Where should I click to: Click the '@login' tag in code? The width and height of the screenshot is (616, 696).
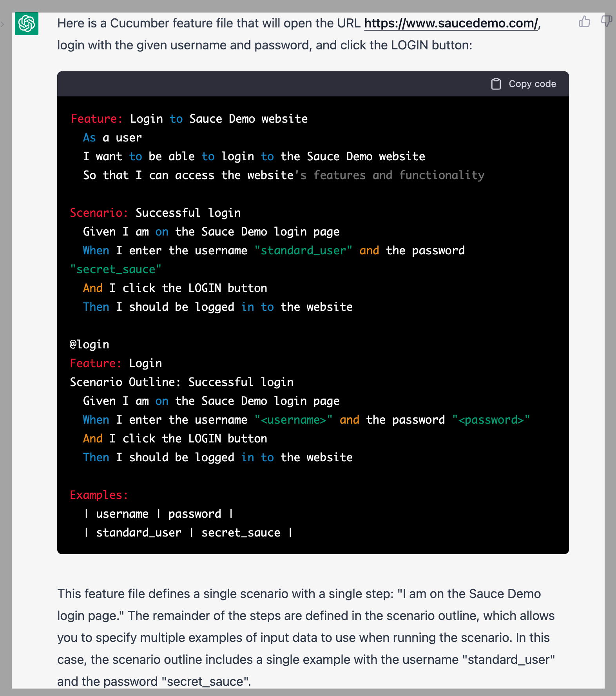click(89, 344)
